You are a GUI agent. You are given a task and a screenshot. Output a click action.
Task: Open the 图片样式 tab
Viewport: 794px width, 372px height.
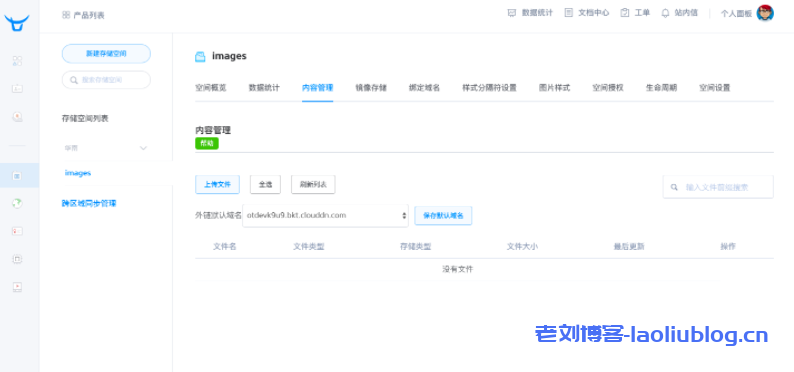pyautogui.click(x=554, y=88)
